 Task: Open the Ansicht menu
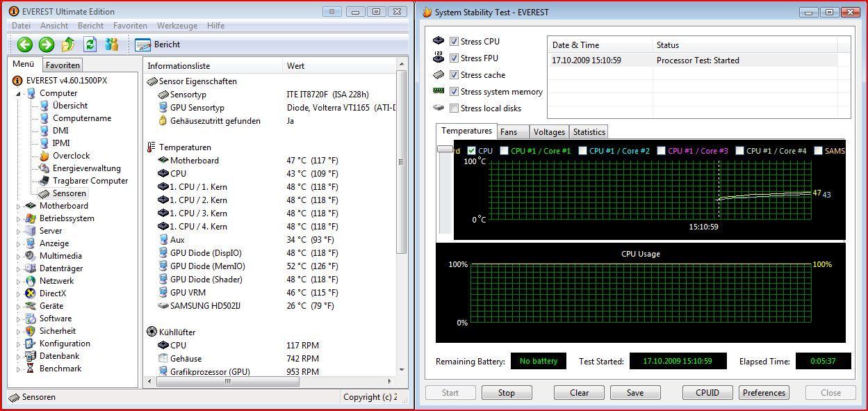point(54,26)
